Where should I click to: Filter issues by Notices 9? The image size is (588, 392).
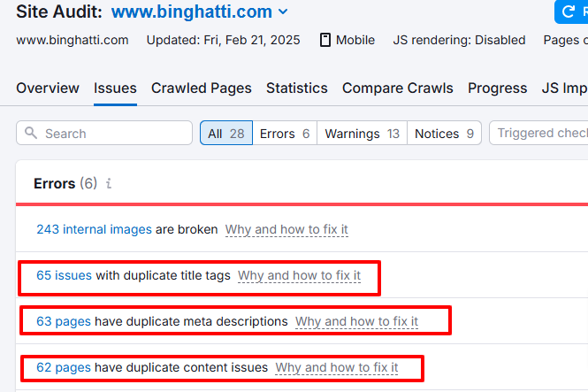point(445,133)
